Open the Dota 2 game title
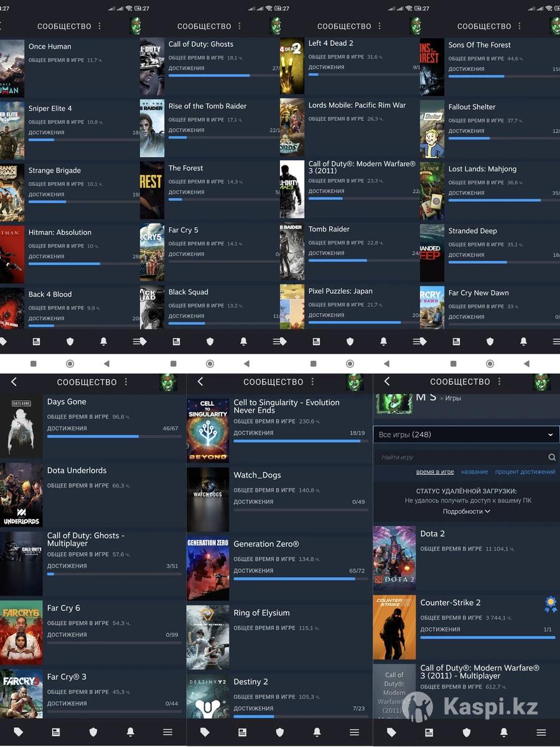 click(x=432, y=533)
